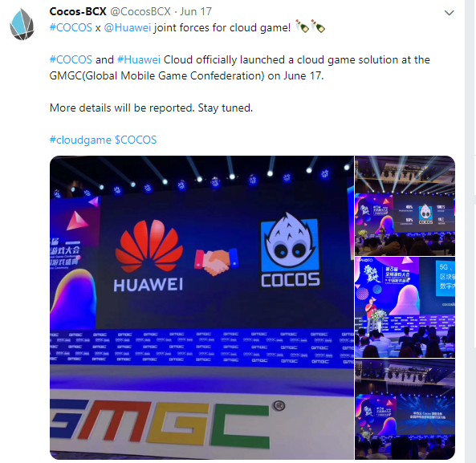Open the top-right stage lights photo

pyautogui.click(x=405, y=205)
